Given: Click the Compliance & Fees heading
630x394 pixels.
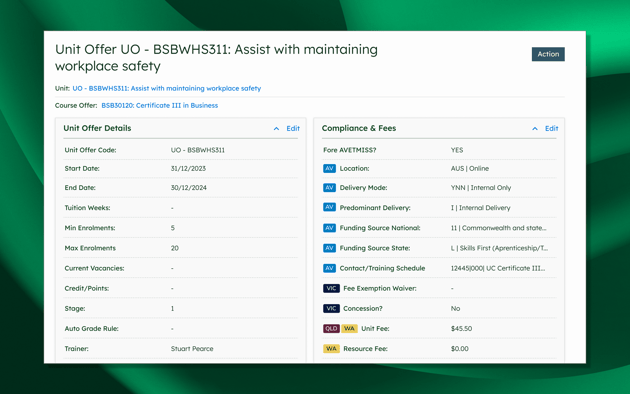Looking at the screenshot, I should click(x=359, y=128).
